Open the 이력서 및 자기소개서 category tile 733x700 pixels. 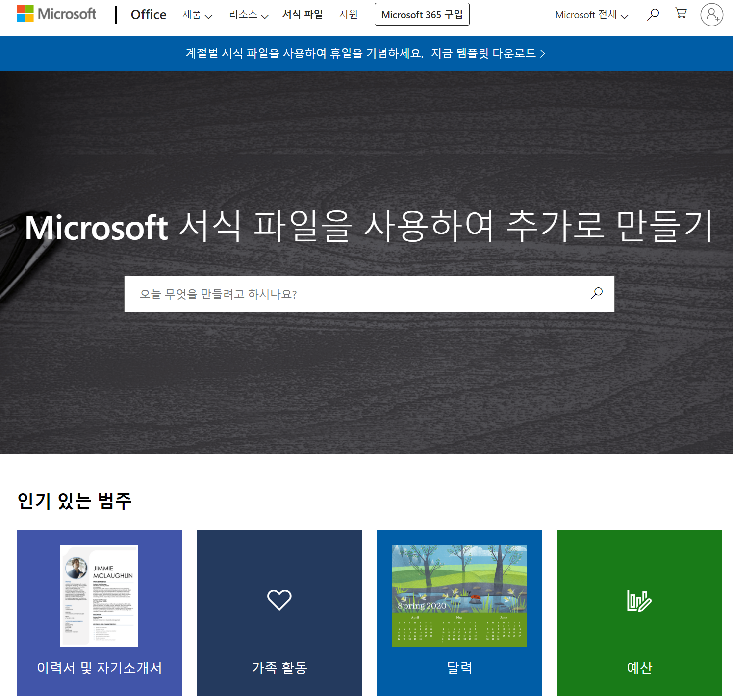(99, 613)
